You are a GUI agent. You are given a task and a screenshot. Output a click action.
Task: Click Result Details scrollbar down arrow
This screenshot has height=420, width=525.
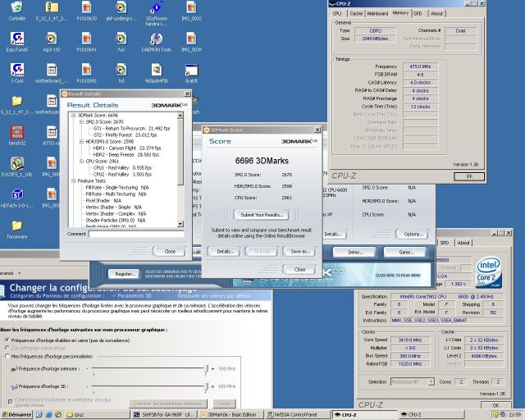click(x=180, y=224)
